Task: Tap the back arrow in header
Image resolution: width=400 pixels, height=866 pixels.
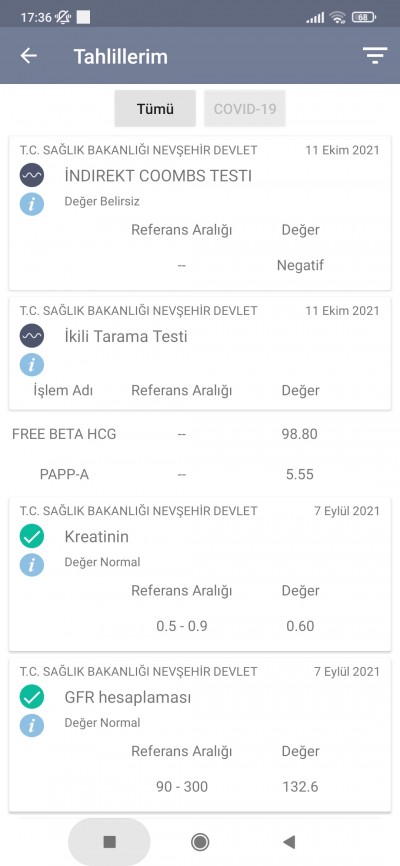Action: tap(28, 56)
